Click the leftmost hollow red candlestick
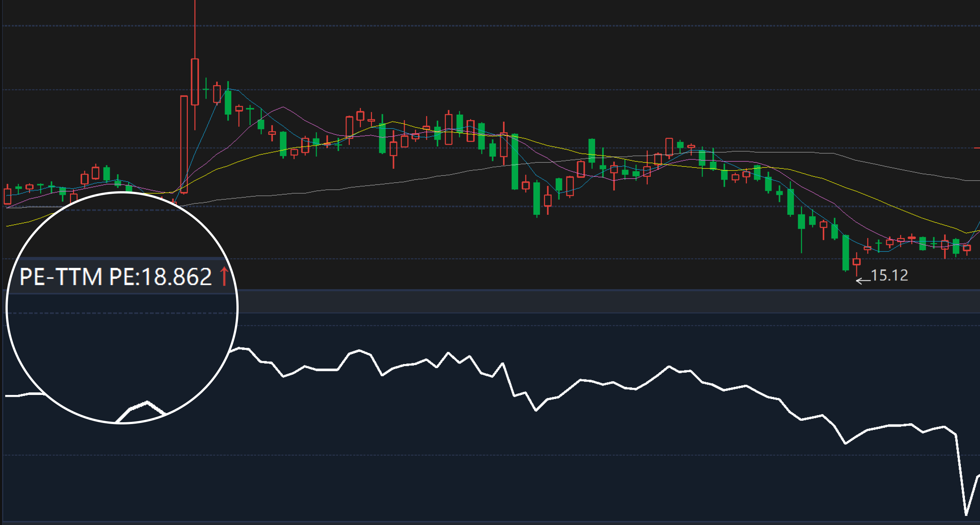 [7, 196]
